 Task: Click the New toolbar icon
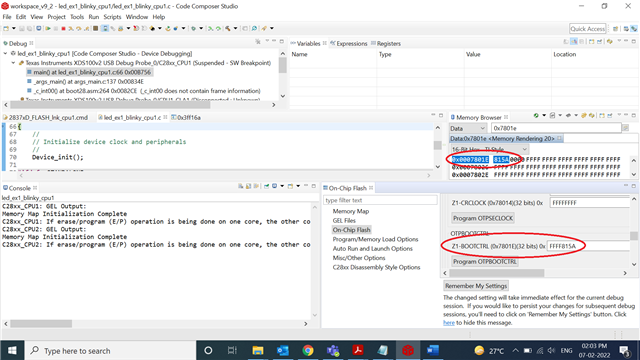(6, 29)
